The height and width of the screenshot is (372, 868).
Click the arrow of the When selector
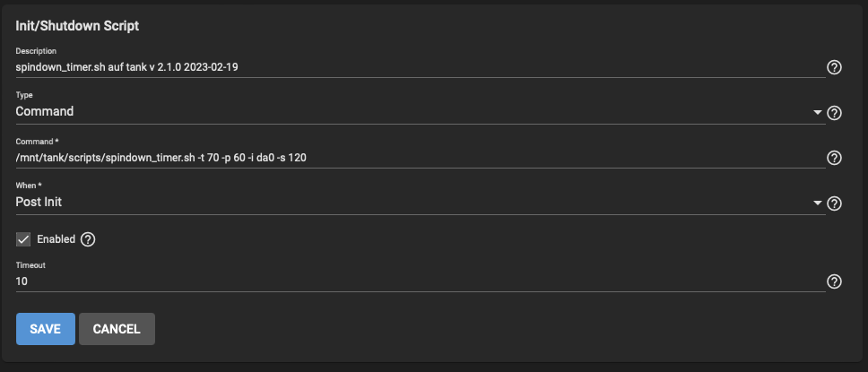[x=818, y=203]
